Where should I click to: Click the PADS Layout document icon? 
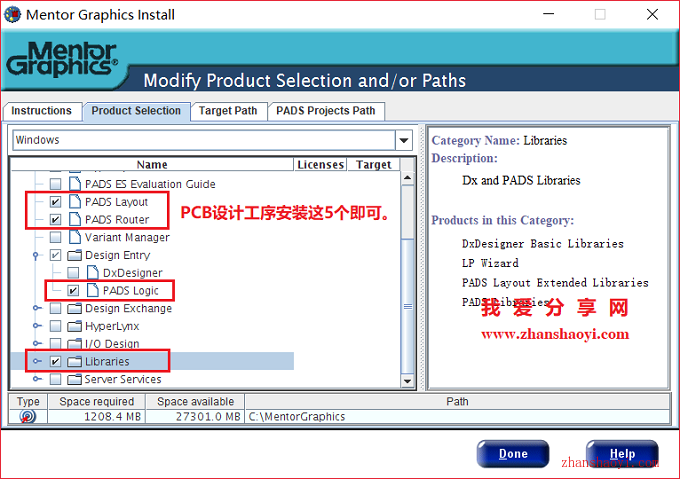pyautogui.click(x=75, y=202)
